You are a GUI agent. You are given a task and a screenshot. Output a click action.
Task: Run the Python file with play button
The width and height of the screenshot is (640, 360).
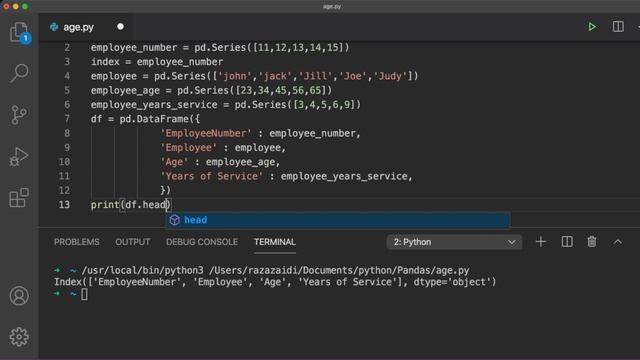pyautogui.click(x=592, y=27)
